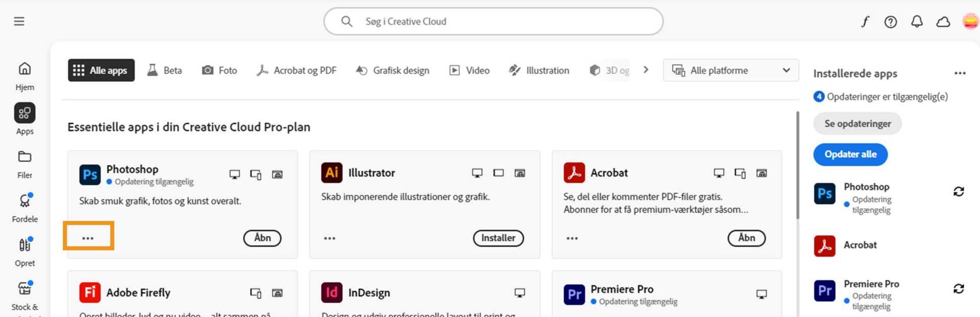Check cloud sync status icon
This screenshot has width=980, height=317.
click(943, 21)
